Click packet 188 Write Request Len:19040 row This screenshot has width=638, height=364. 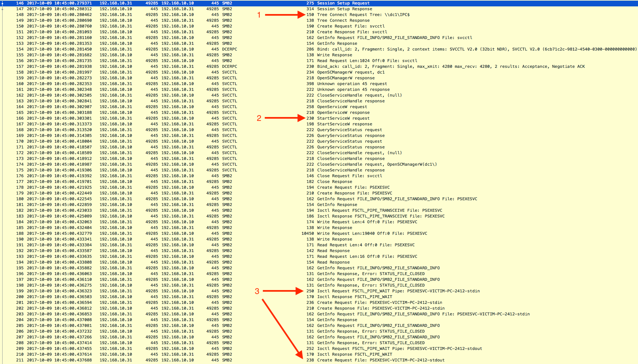point(372,233)
